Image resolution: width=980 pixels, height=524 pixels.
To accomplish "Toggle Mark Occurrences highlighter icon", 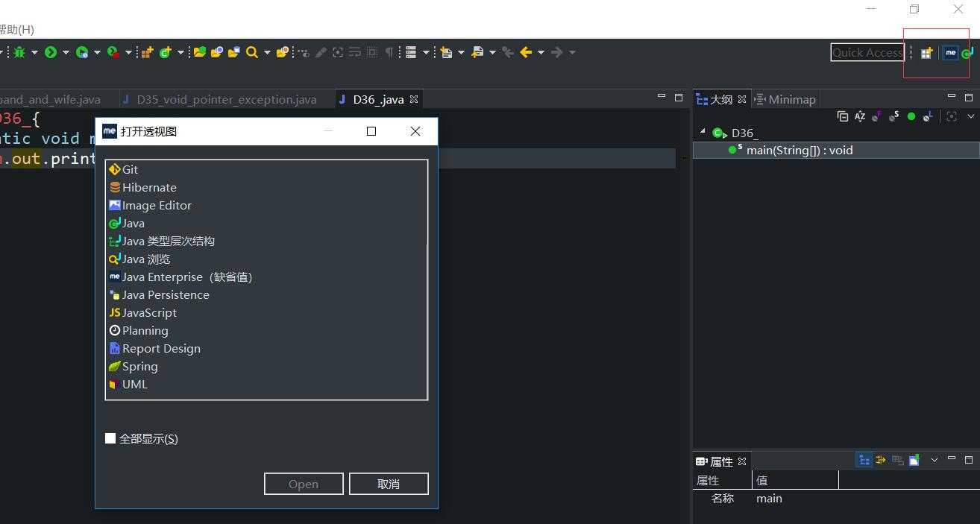I will (321, 52).
